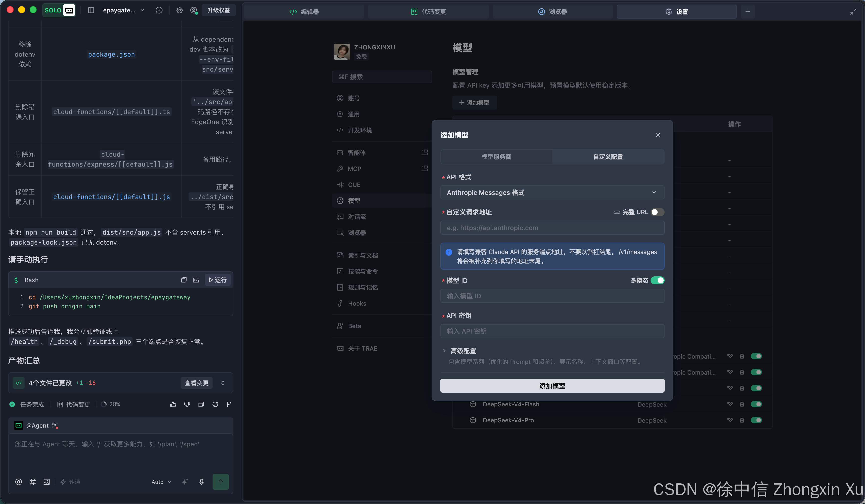Open the 智能体 pop-out window icon
This screenshot has width=865, height=504.
(x=424, y=153)
